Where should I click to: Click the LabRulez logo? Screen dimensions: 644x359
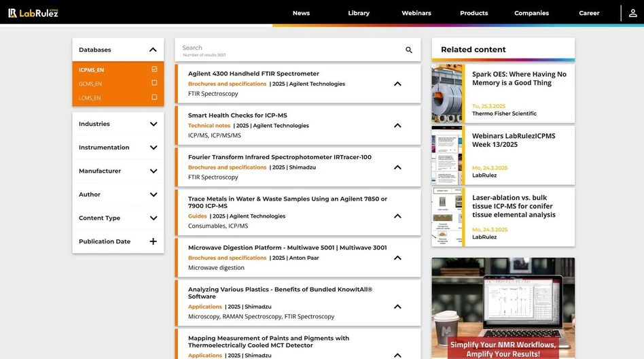pos(33,13)
